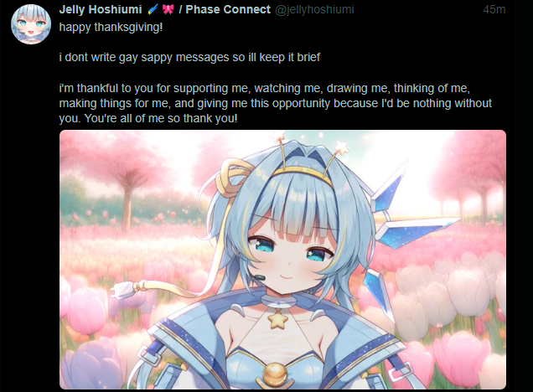Click the Phase Connect text in name
The height and width of the screenshot is (392, 533).
[x=228, y=9]
